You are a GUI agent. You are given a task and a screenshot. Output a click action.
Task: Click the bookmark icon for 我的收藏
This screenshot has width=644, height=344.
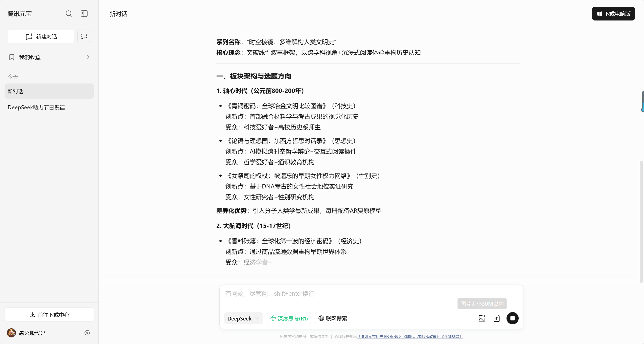(12, 57)
